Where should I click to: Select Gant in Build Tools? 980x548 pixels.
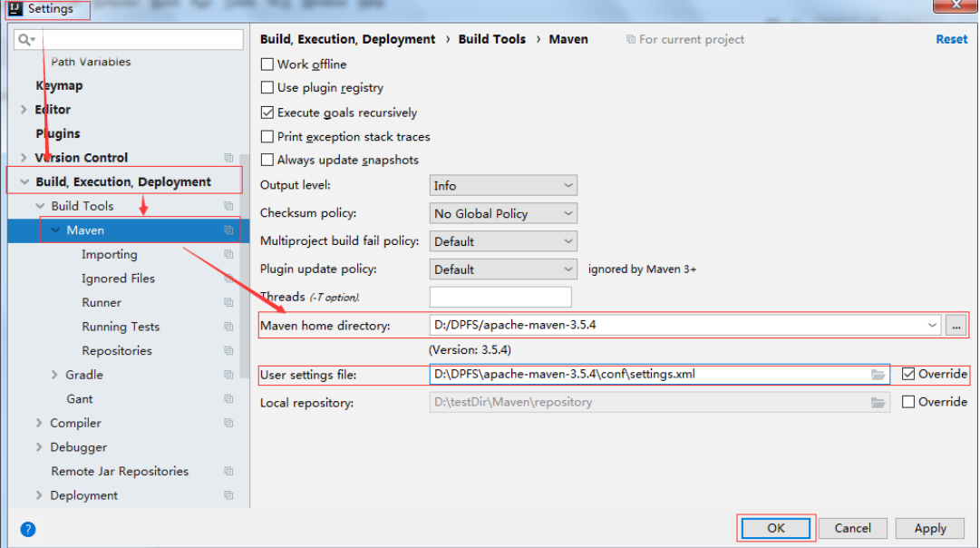click(x=80, y=399)
